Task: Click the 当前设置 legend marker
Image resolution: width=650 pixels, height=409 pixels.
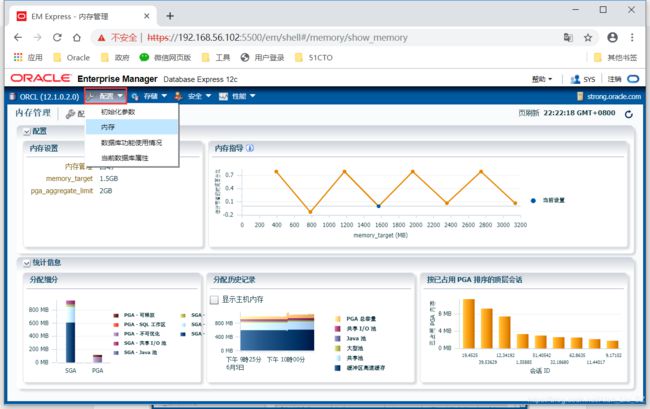Action: click(x=533, y=201)
